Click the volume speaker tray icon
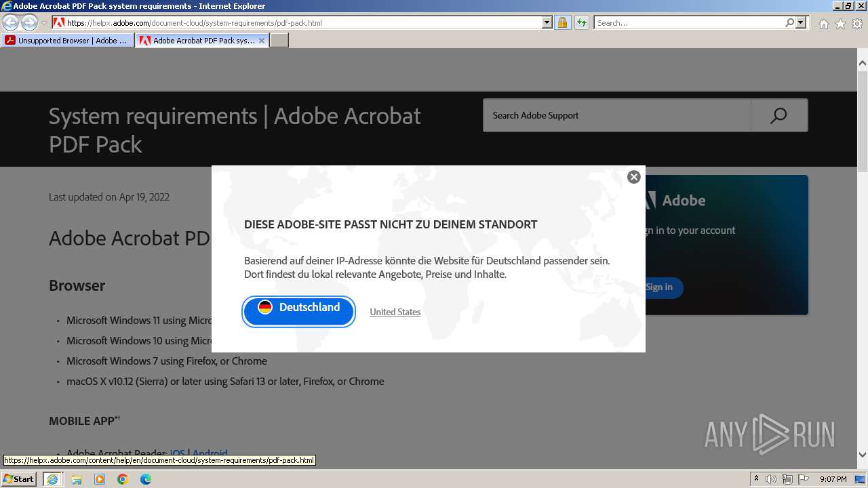This screenshot has height=488, width=868. (771, 479)
